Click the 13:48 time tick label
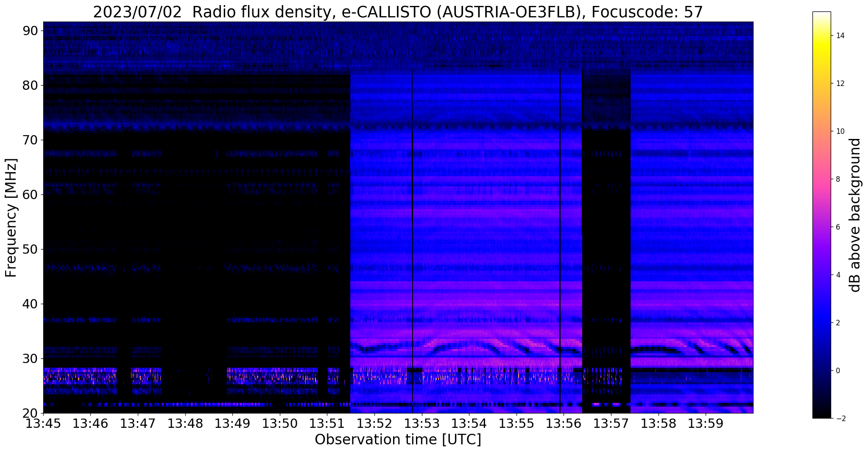Image resolution: width=868 pixels, height=452 pixels. point(185,423)
